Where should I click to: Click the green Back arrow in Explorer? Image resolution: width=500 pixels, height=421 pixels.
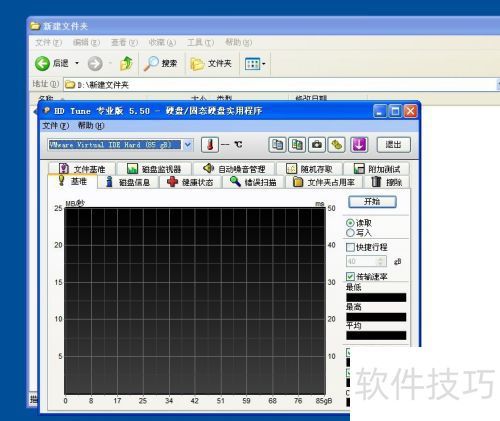[x=42, y=63]
